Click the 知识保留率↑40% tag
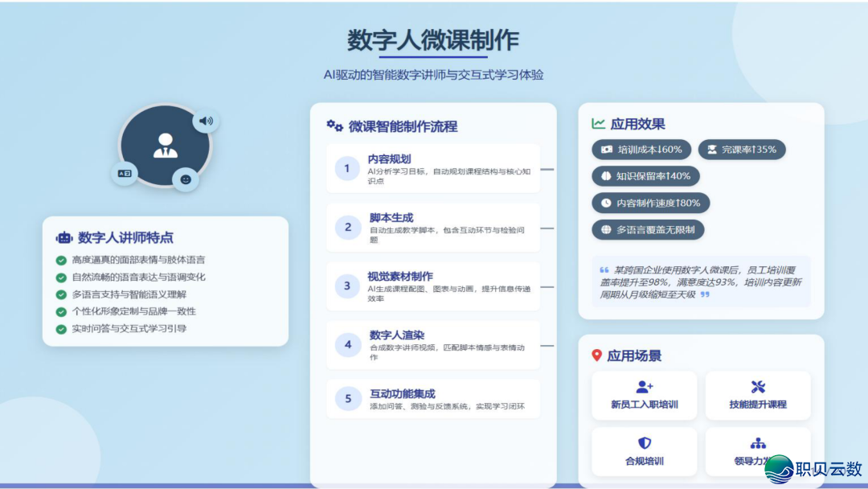The height and width of the screenshot is (489, 868). (x=645, y=176)
